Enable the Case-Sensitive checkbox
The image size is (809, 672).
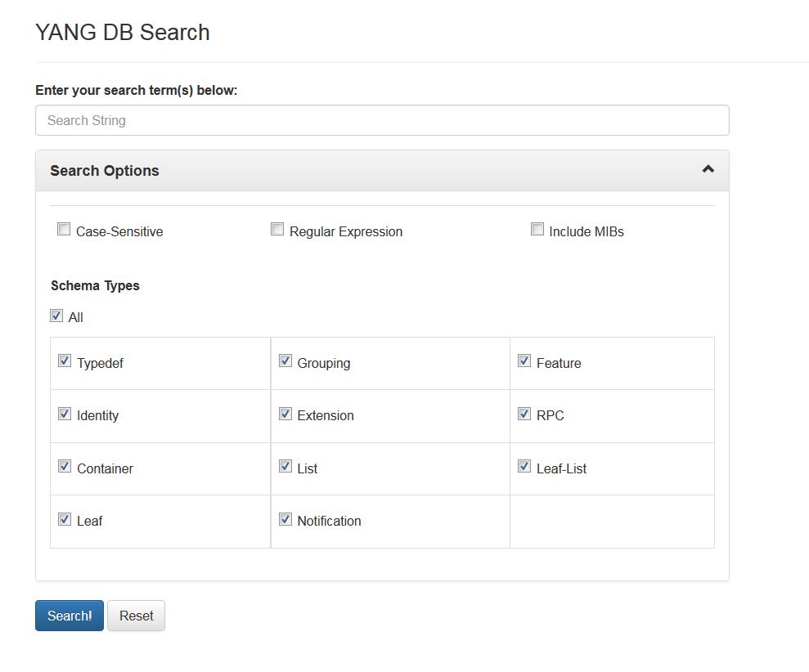coord(64,229)
